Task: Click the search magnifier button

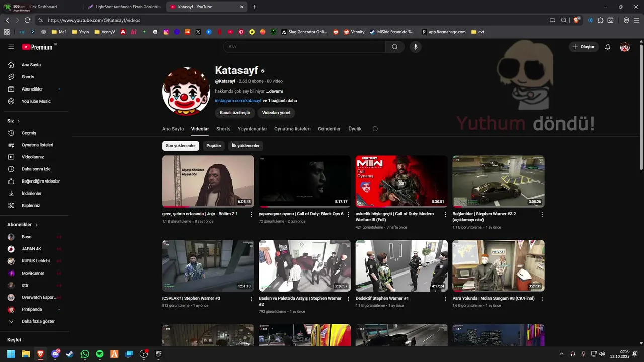Action: (x=395, y=47)
